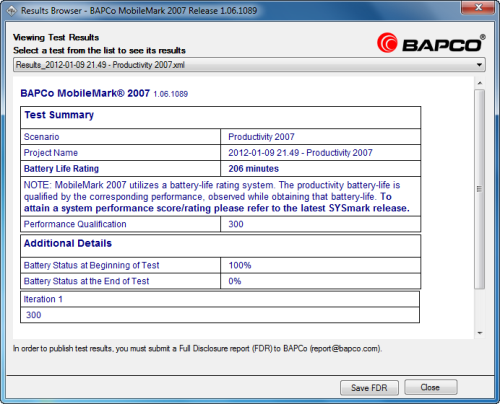Click the dropdown arrow beside Productivity 2007.xml
The image size is (500, 404).
coord(479,65)
